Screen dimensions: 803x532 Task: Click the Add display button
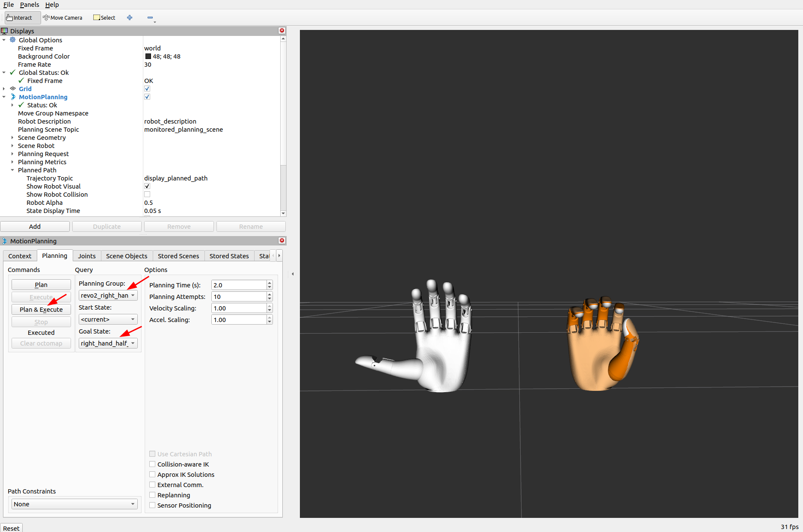pos(35,227)
